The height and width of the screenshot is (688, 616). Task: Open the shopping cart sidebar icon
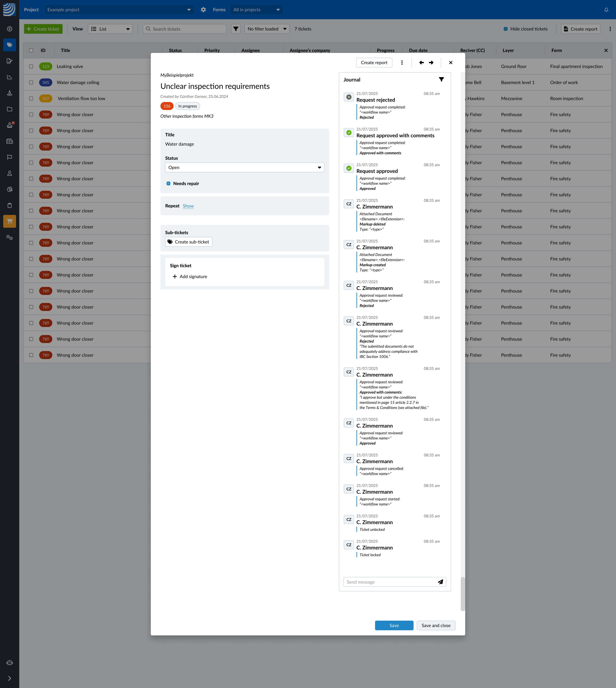coord(9,221)
